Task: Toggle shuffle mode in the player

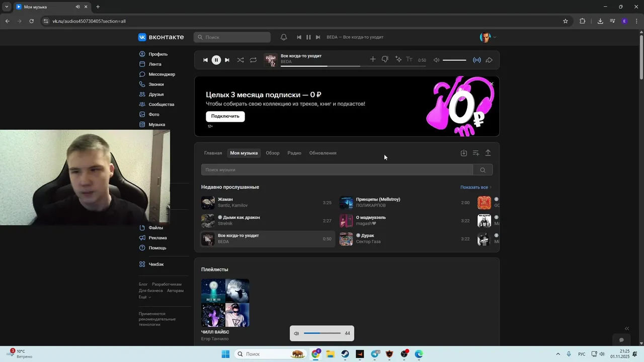Action: tap(240, 60)
